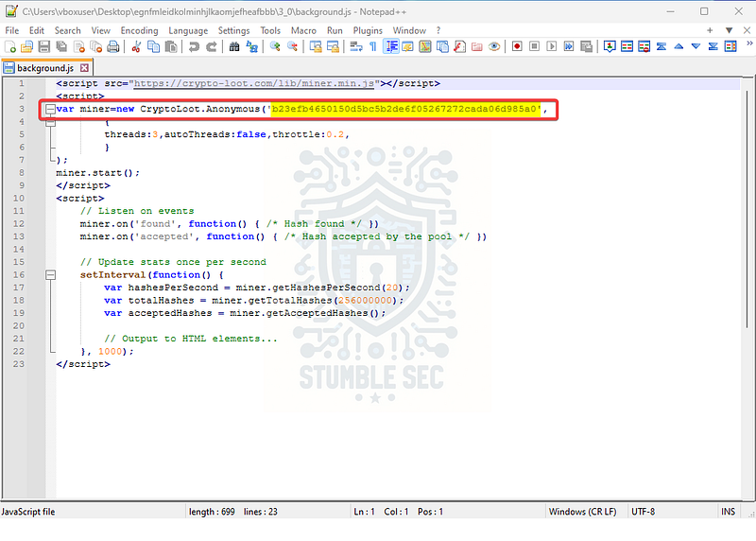Close the background.js tab with red X
This screenshot has width=756, height=541.
point(84,68)
